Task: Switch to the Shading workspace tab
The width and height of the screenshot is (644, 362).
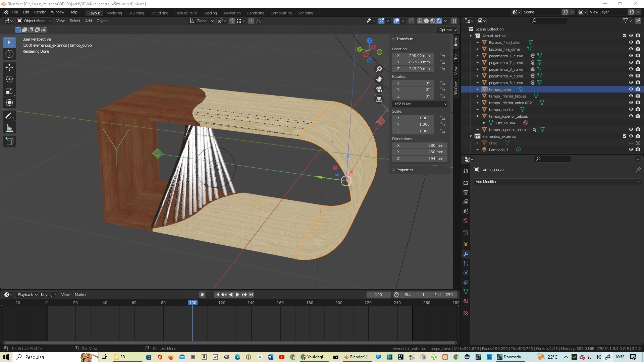Action: click(x=210, y=13)
